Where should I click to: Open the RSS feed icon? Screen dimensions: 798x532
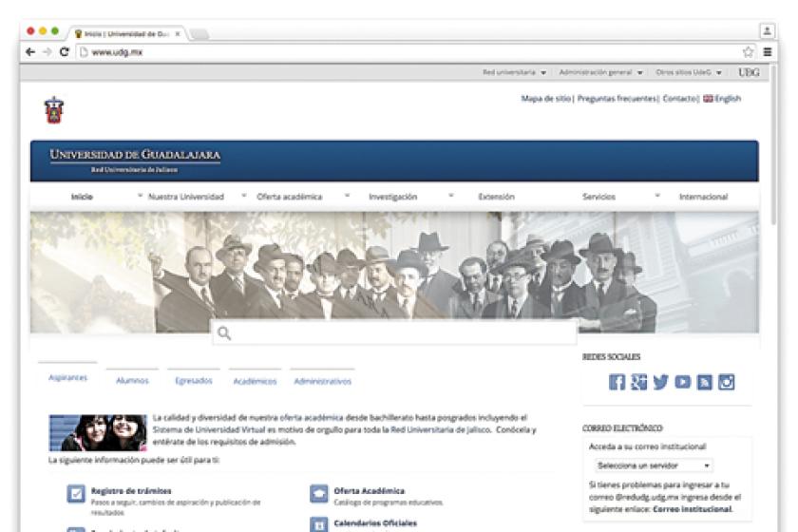coord(704,382)
